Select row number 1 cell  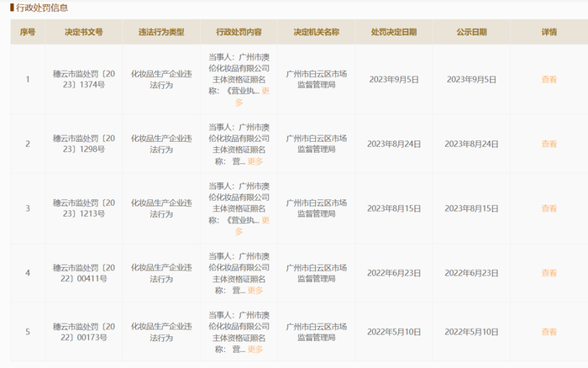click(x=28, y=80)
